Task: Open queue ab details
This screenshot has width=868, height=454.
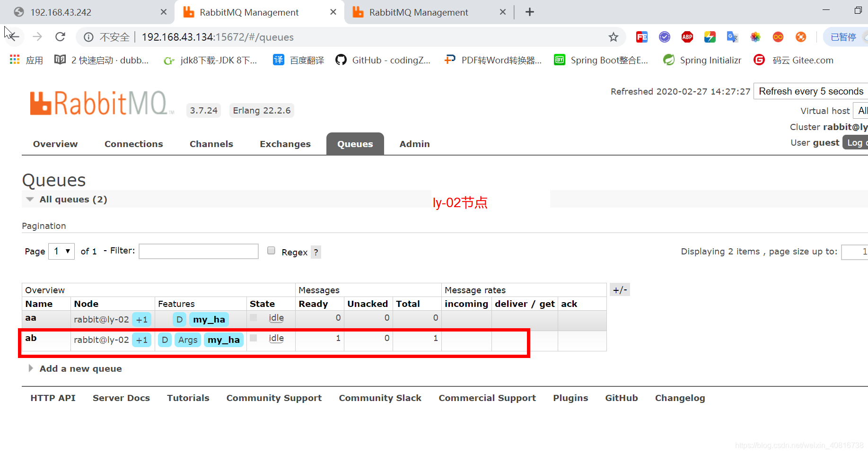Action: click(31, 338)
